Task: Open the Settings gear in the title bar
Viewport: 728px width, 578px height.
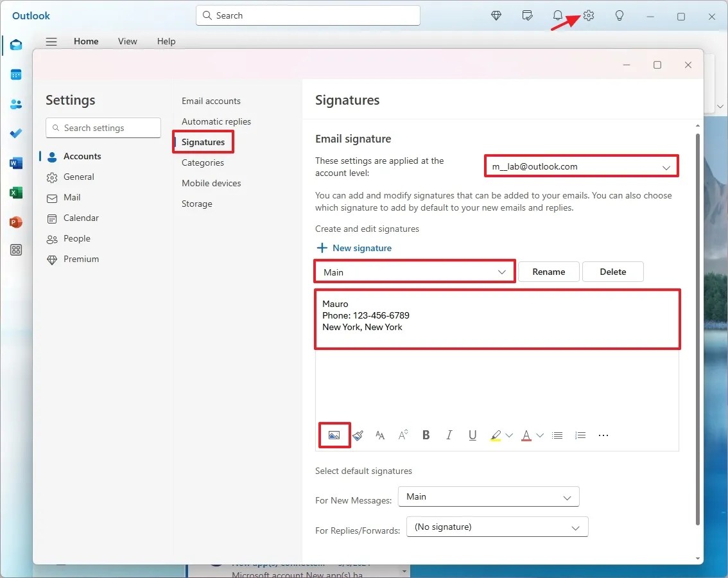Action: [589, 15]
